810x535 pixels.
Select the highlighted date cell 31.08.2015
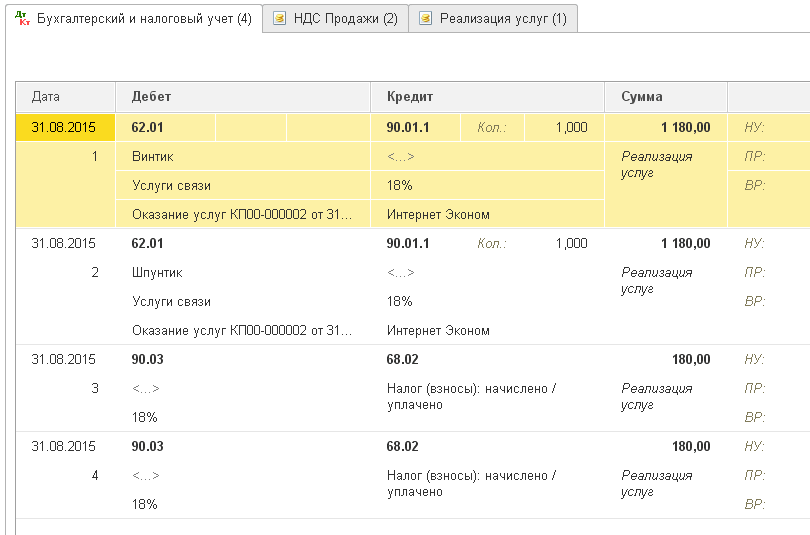63,128
